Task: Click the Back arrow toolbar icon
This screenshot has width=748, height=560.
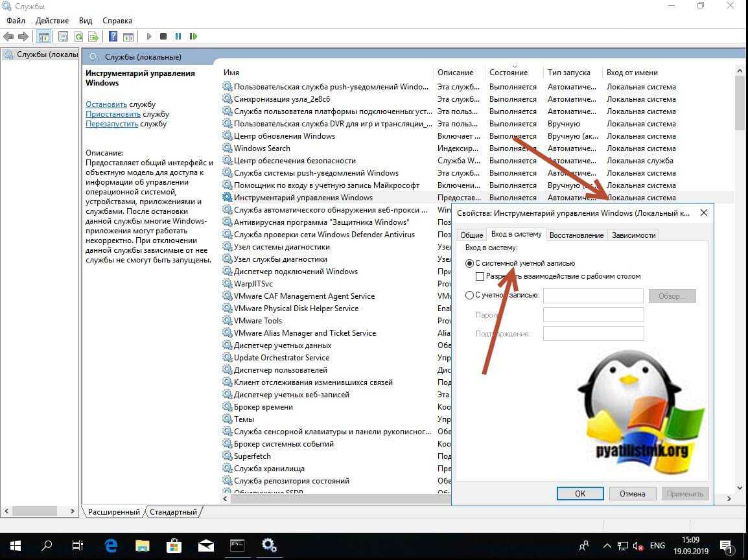Action: click(8, 36)
